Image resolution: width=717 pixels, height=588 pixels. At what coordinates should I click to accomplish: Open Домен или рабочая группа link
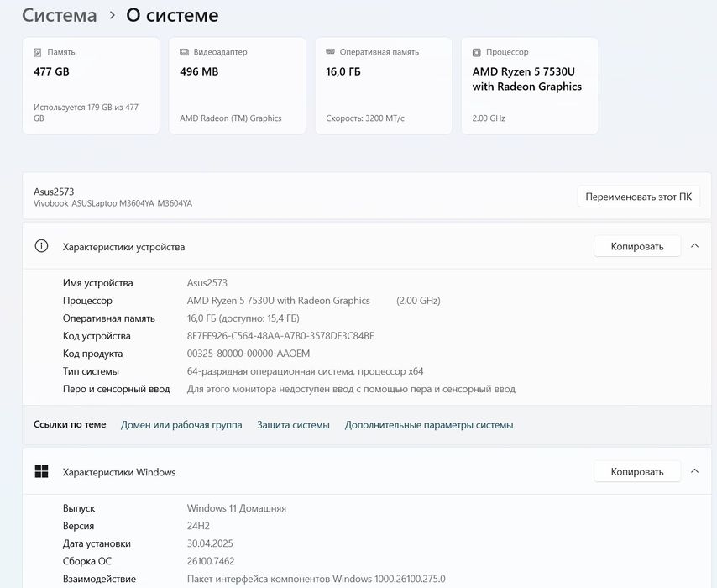(181, 425)
